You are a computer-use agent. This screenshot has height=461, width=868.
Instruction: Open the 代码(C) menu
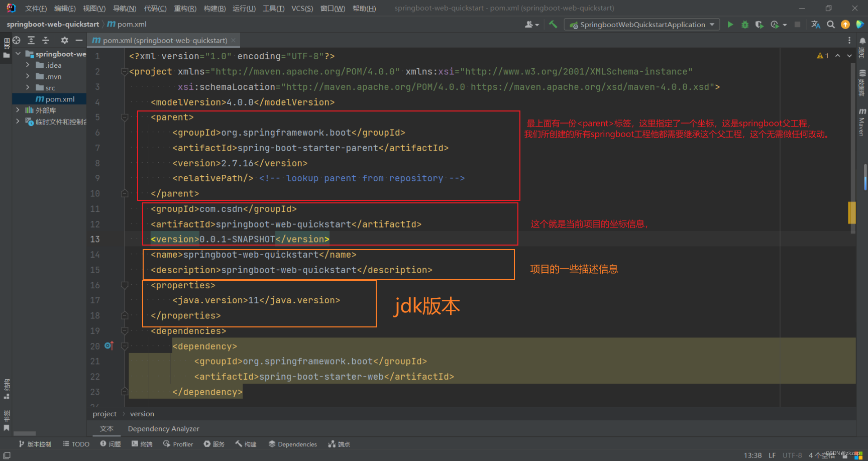click(x=155, y=8)
